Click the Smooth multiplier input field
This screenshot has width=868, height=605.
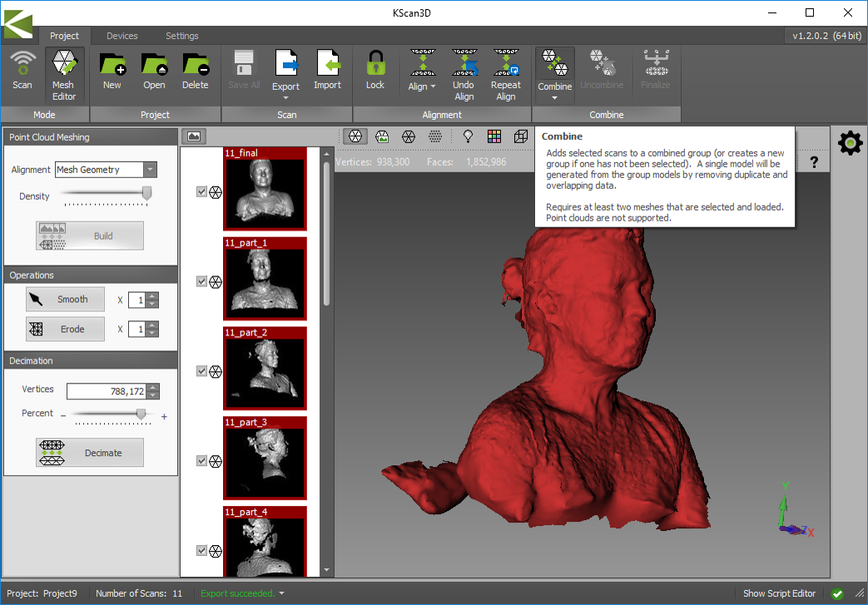coord(137,300)
